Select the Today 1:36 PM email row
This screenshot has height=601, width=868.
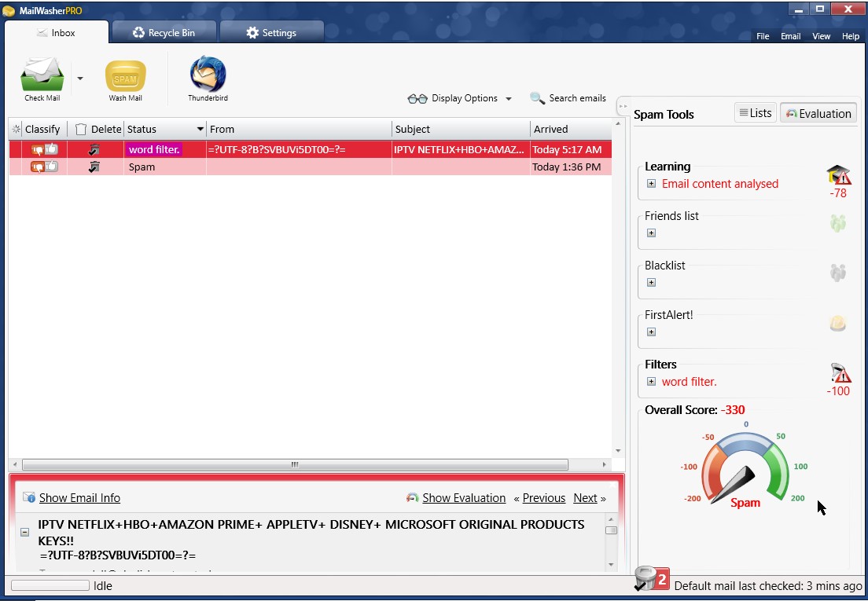pyautogui.click(x=310, y=167)
